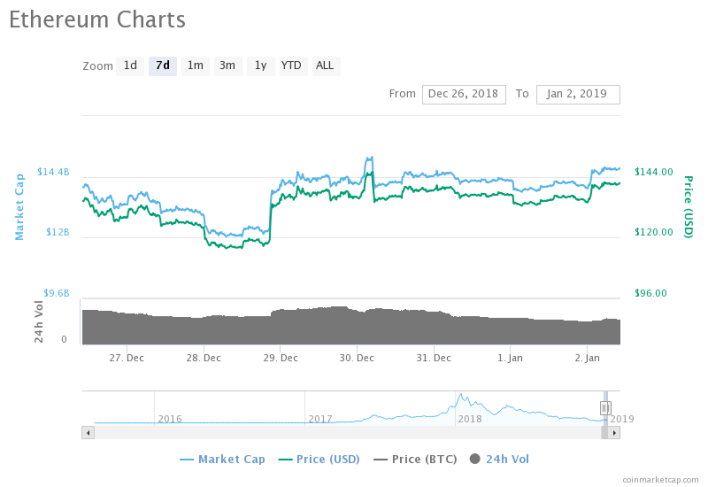Open the From date field
Image resolution: width=708 pixels, height=487 pixels.
pyautogui.click(x=463, y=94)
